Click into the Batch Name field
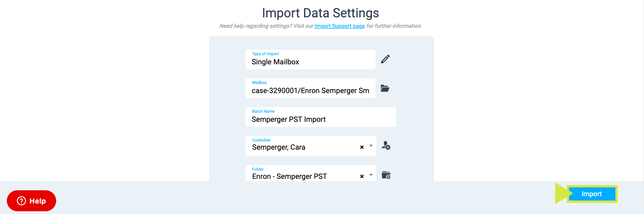The height and width of the screenshot is (214, 644). [x=321, y=117]
